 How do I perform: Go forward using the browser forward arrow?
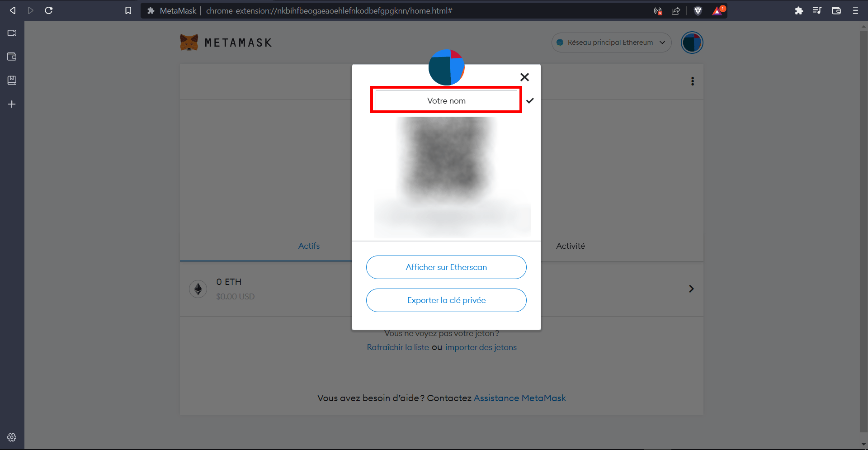(30, 10)
